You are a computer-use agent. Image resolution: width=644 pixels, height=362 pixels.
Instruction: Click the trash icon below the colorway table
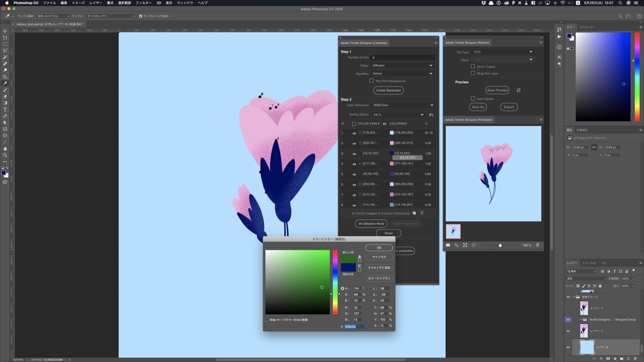[x=422, y=213]
